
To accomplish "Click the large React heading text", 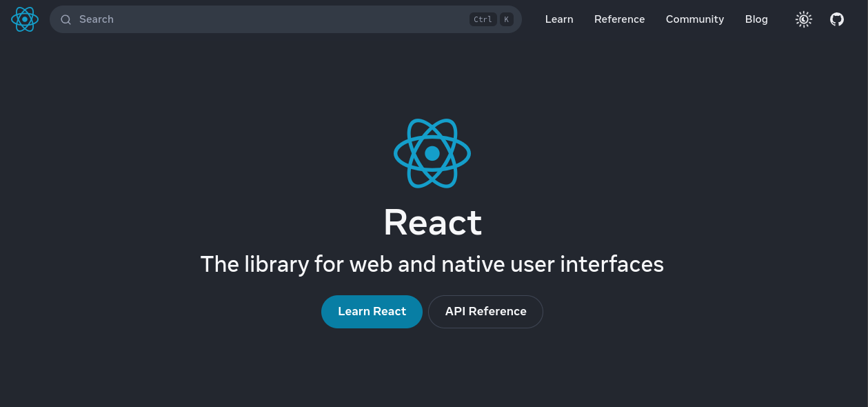I will [432, 223].
